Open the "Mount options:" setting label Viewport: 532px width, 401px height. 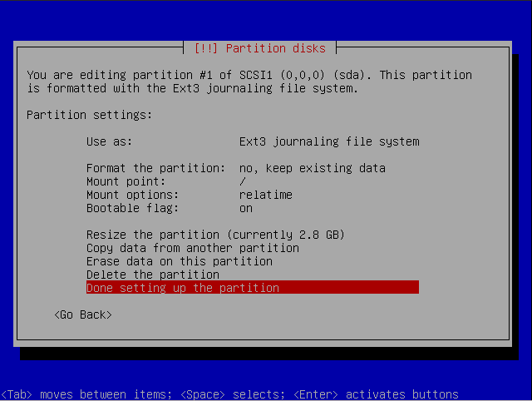(x=132, y=195)
